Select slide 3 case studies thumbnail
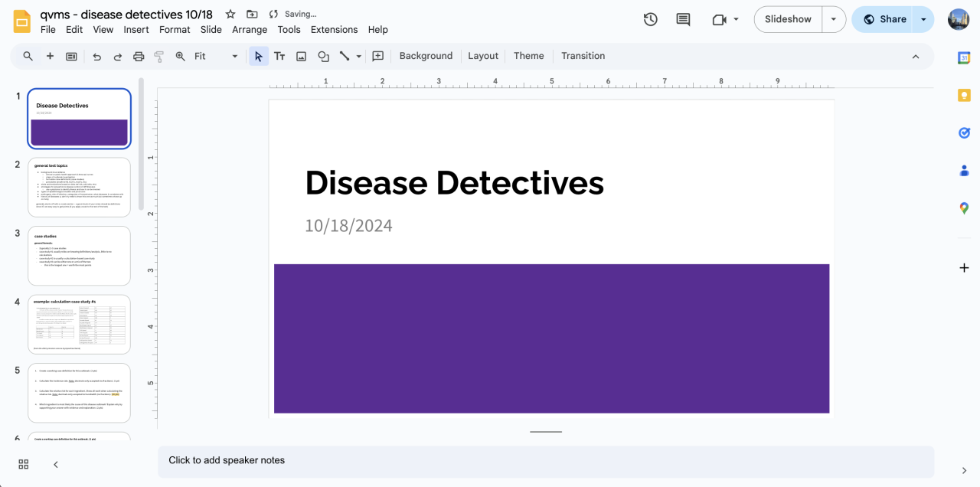Image resolution: width=980 pixels, height=487 pixels. click(x=80, y=255)
